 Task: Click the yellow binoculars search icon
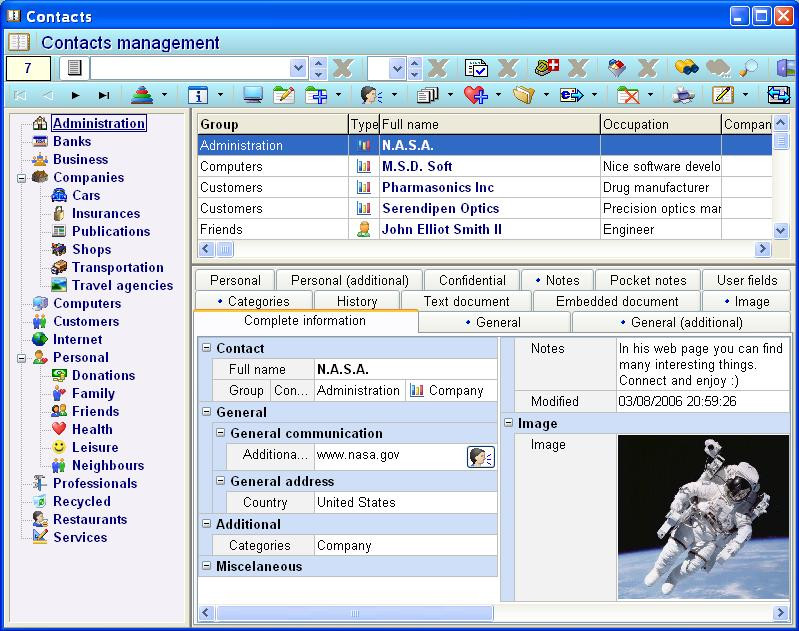686,67
